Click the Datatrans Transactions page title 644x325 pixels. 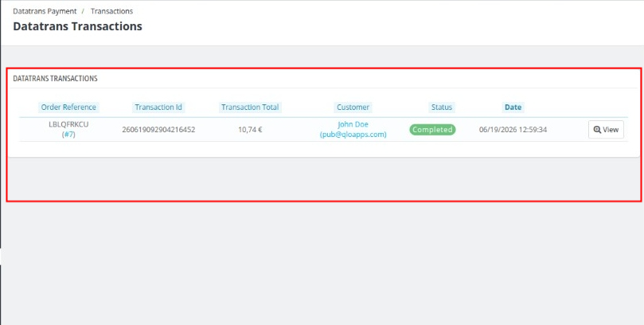(78, 26)
